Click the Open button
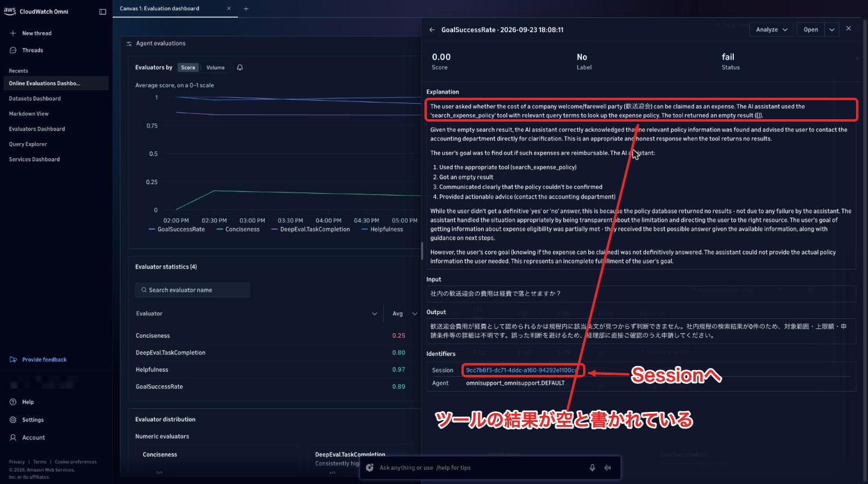Viewport: 868px width, 484px height. pyautogui.click(x=811, y=29)
